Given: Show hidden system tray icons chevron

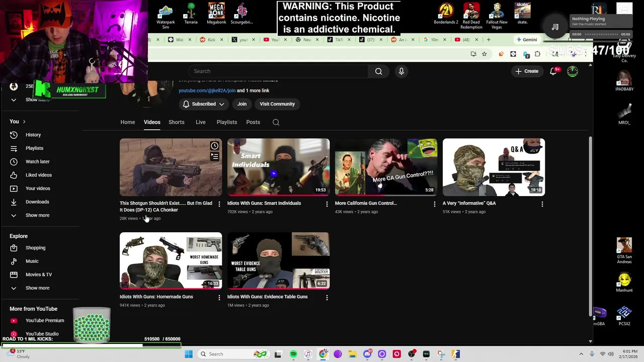Looking at the screenshot, I should click(582, 354).
